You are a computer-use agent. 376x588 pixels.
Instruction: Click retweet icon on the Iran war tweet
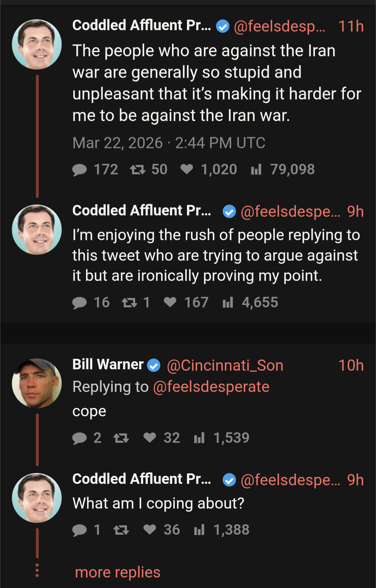(x=138, y=170)
